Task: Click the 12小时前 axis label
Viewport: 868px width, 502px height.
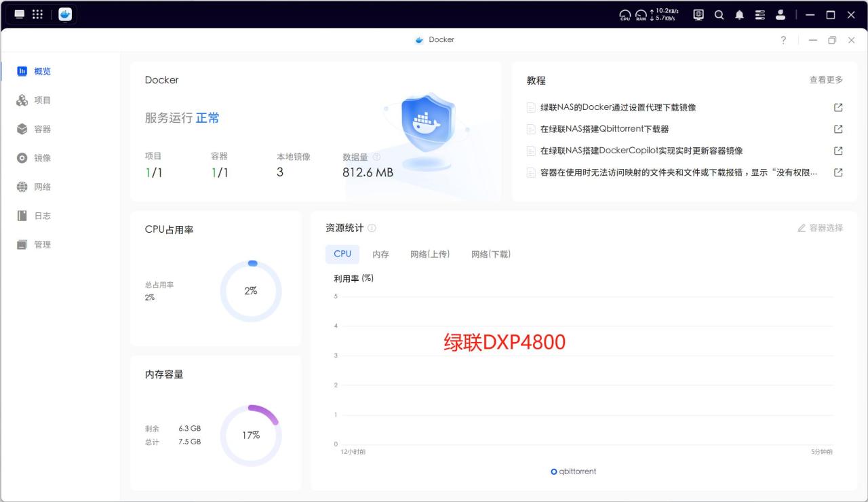Action: 353,452
